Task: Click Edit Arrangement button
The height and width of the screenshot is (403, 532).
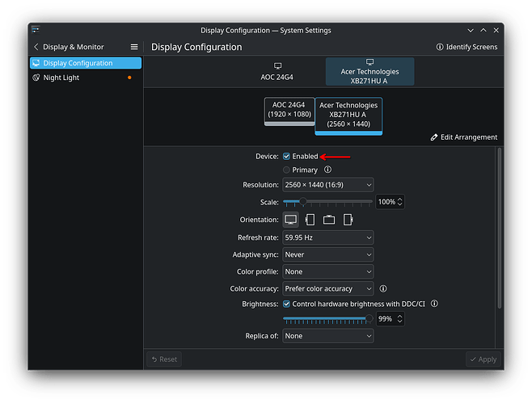Action: pos(464,137)
